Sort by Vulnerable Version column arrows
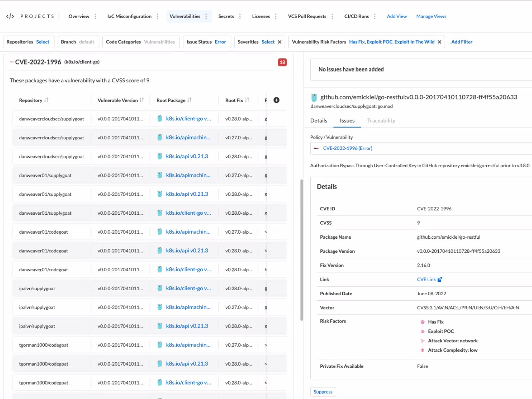 [142, 100]
